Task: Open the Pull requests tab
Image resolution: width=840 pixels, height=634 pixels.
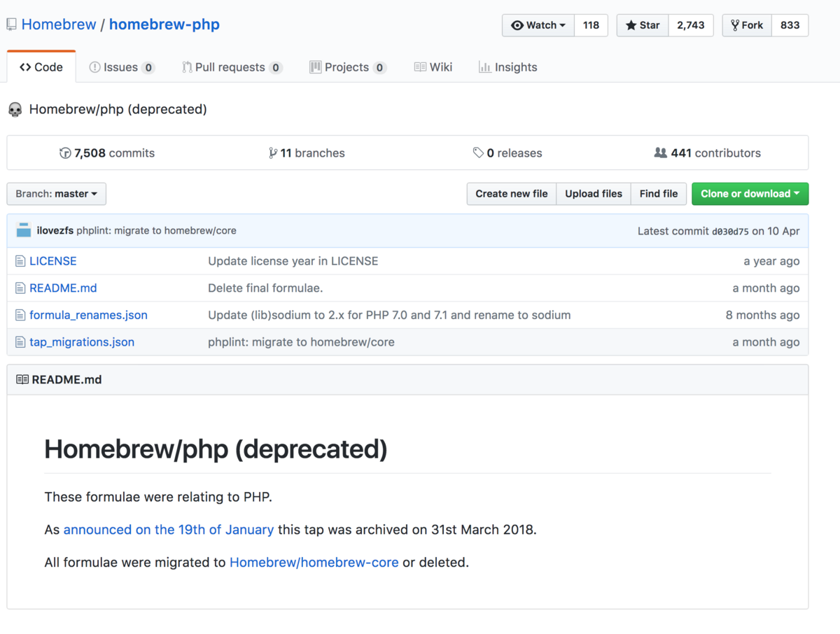Action: click(x=232, y=67)
